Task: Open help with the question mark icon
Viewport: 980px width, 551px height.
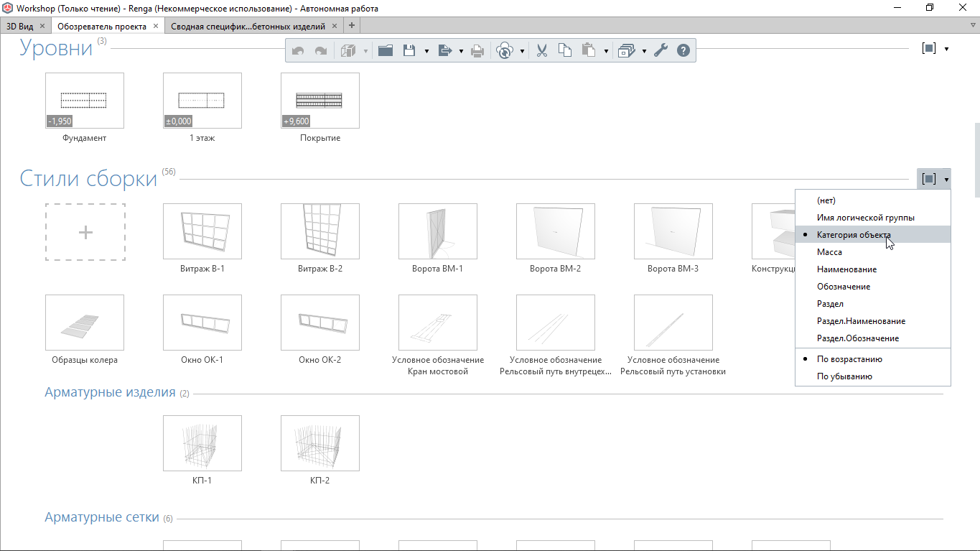Action: click(x=683, y=51)
